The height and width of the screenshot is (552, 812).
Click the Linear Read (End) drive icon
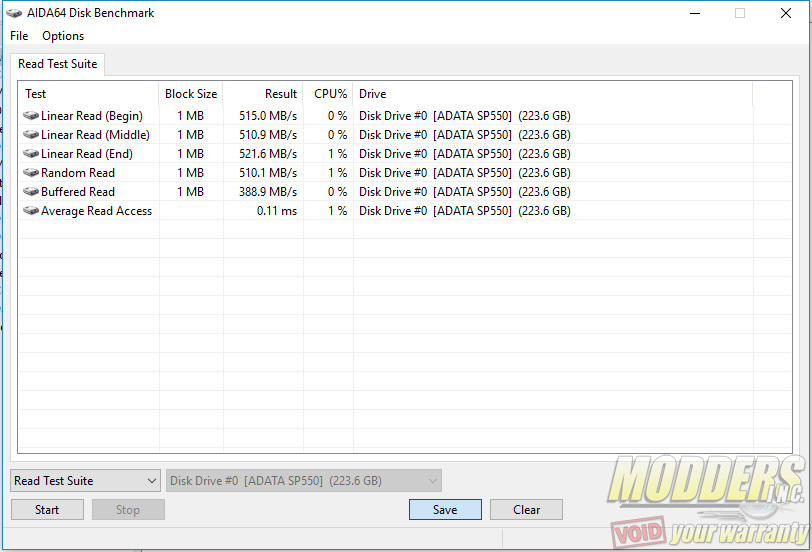click(x=31, y=153)
